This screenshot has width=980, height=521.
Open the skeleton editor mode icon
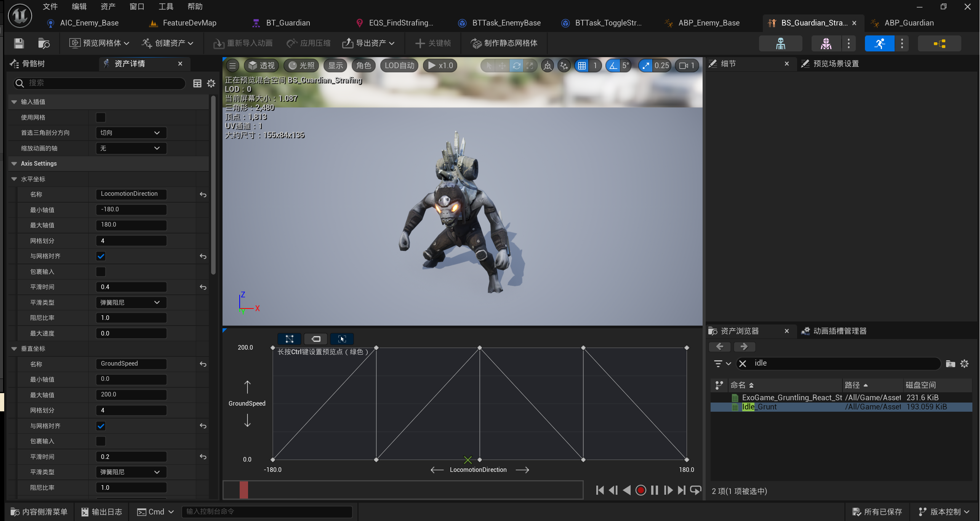(780, 43)
